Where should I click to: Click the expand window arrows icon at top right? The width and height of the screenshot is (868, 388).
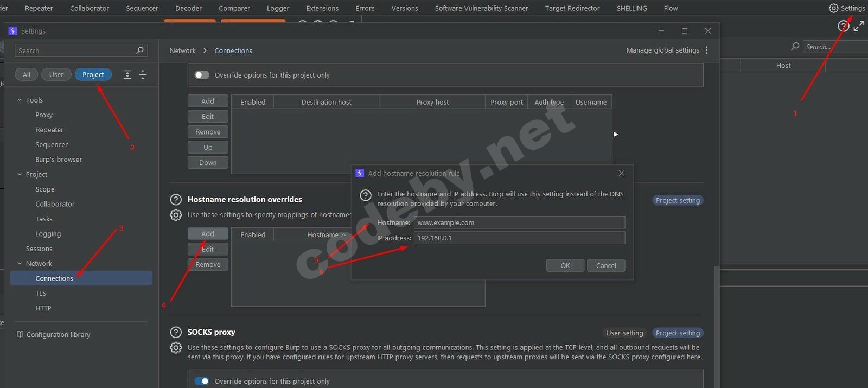click(859, 26)
